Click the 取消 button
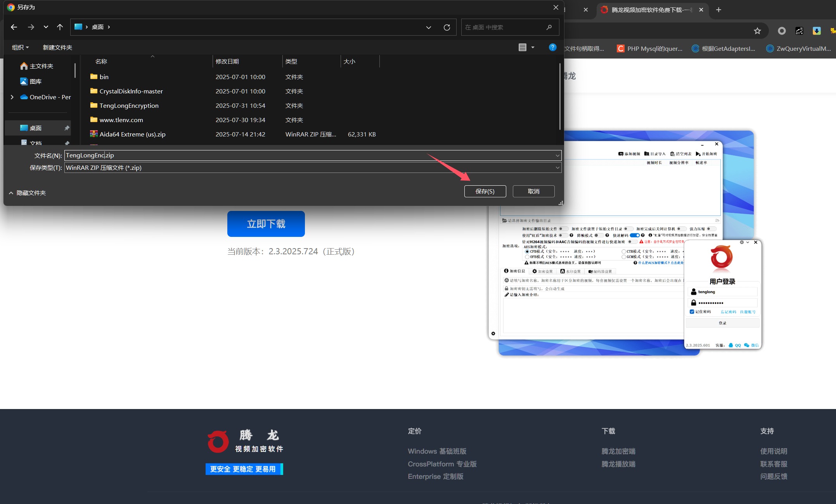This screenshot has width=836, height=504. pyautogui.click(x=533, y=191)
